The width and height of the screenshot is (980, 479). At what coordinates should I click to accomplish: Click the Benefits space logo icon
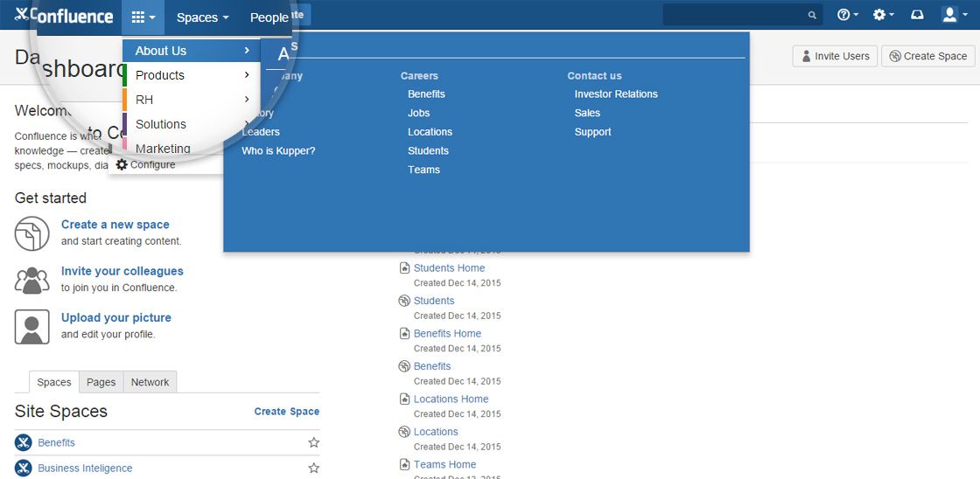[23, 443]
